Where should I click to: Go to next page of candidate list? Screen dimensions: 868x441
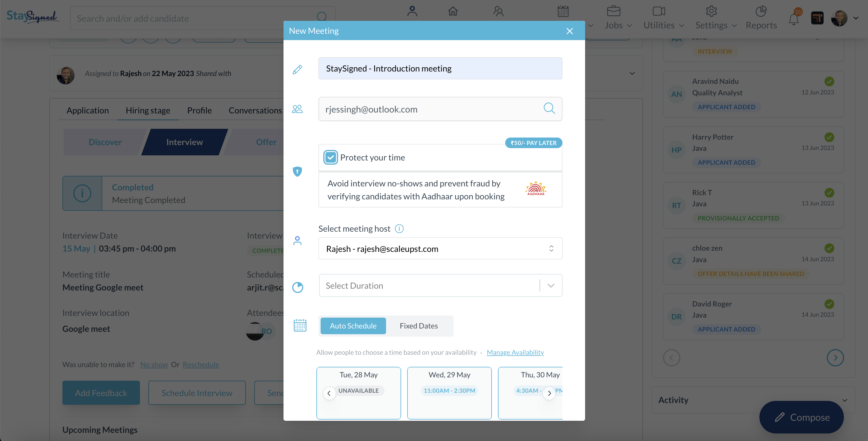[x=835, y=358]
